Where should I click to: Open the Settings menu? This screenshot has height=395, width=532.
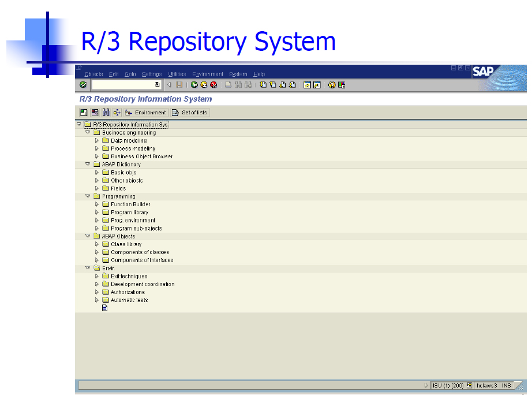click(x=152, y=74)
